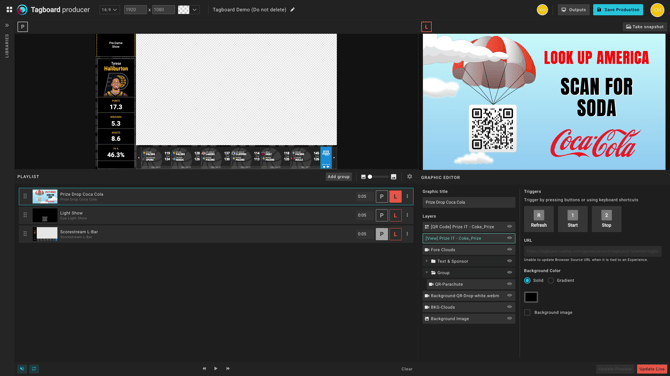Toggle live L for Light Show

[x=395, y=215]
